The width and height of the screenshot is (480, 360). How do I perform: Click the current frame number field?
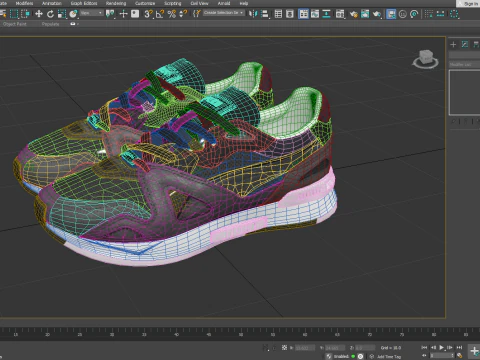[x=441, y=356]
